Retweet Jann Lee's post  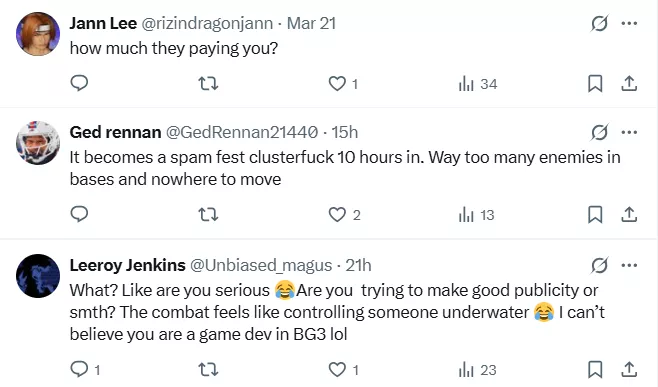[208, 84]
